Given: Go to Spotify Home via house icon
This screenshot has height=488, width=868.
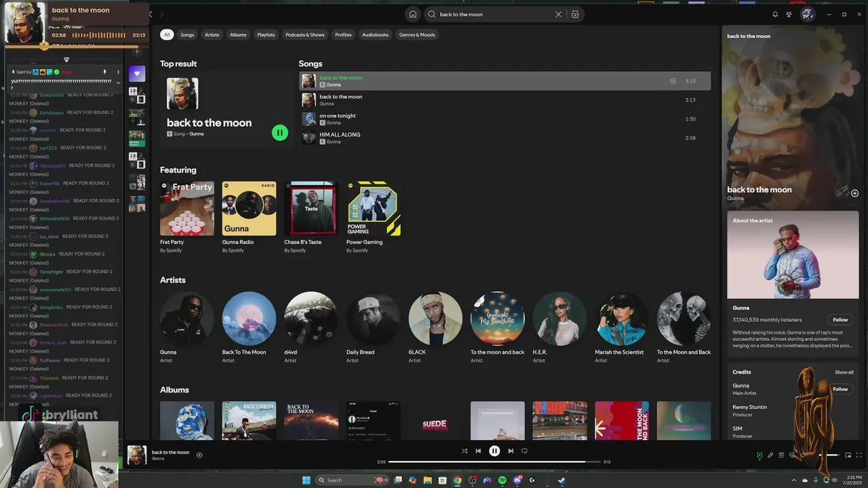Looking at the screenshot, I should coord(412,14).
